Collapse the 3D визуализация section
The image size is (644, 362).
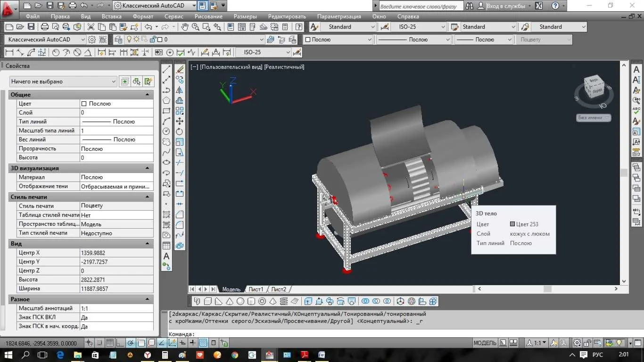point(148,168)
